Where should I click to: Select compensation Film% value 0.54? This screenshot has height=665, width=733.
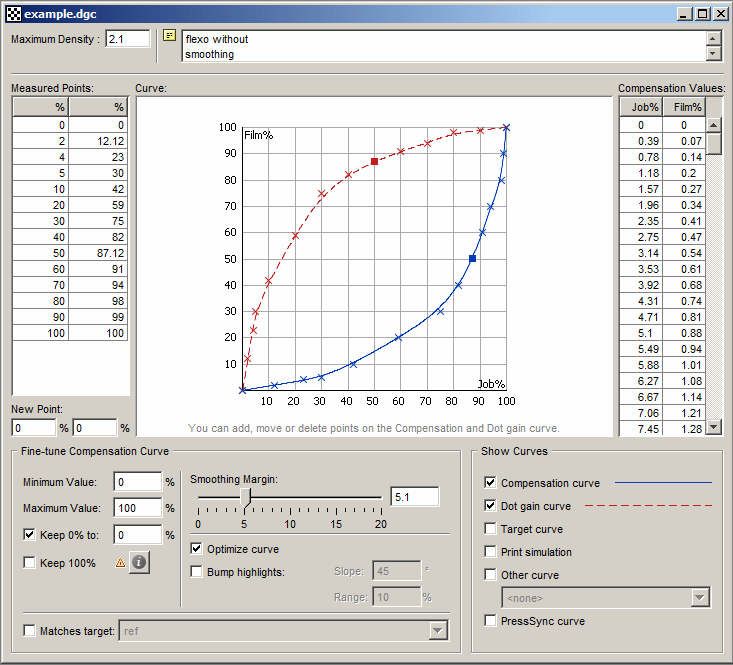pos(684,253)
